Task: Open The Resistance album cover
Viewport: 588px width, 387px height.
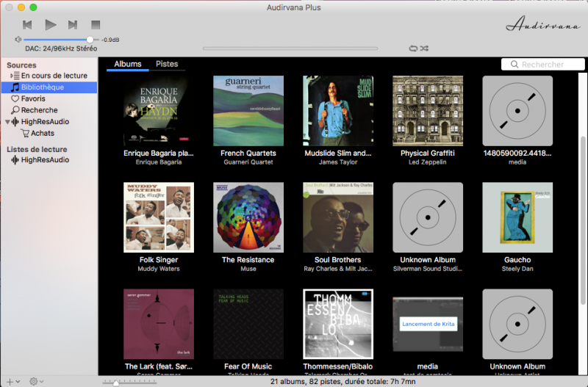Action: 248,217
